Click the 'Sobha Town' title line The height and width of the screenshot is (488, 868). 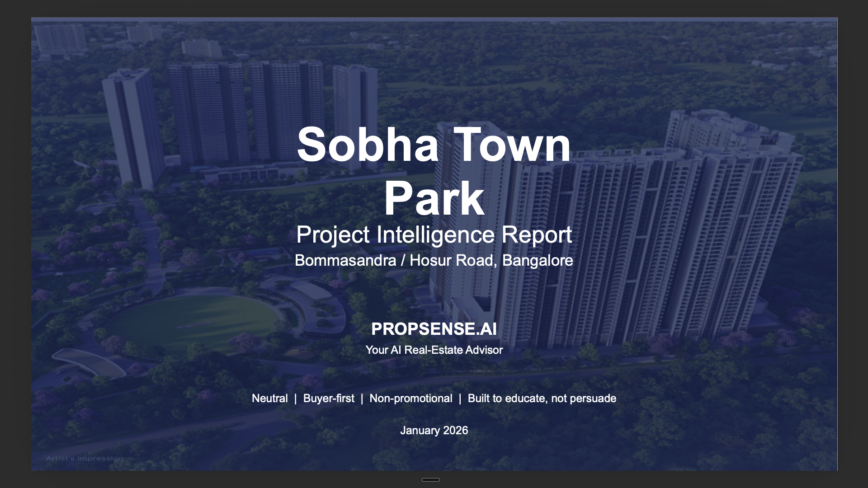point(434,145)
